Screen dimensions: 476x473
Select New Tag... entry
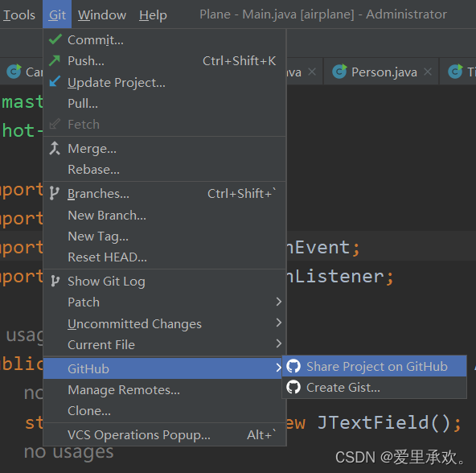tap(165, 236)
